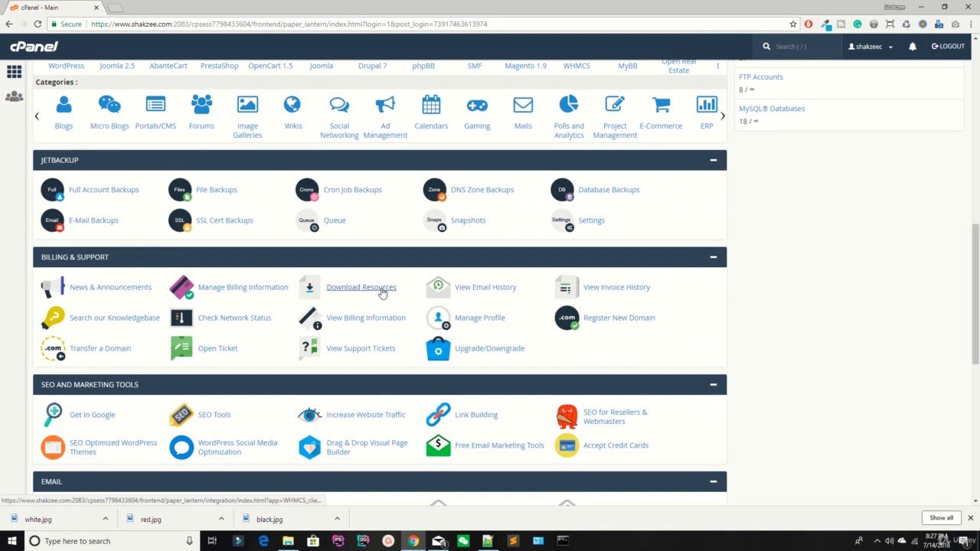Screen dimensions: 980x551
Task: Reload the page with browser refresh button
Action: point(38,24)
